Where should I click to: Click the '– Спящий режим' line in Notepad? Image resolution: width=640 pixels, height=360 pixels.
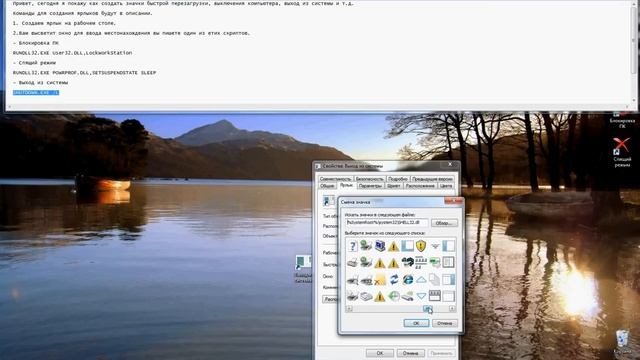[34, 63]
